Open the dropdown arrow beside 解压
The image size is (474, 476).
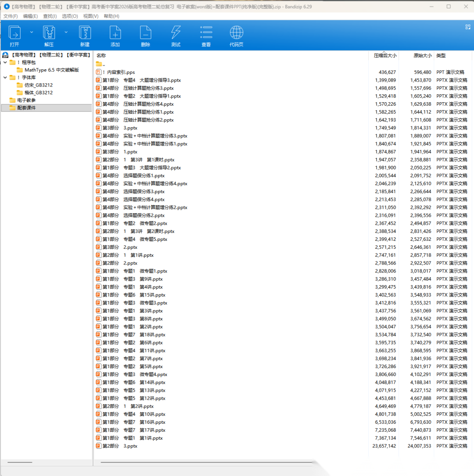pyautogui.click(x=66, y=32)
